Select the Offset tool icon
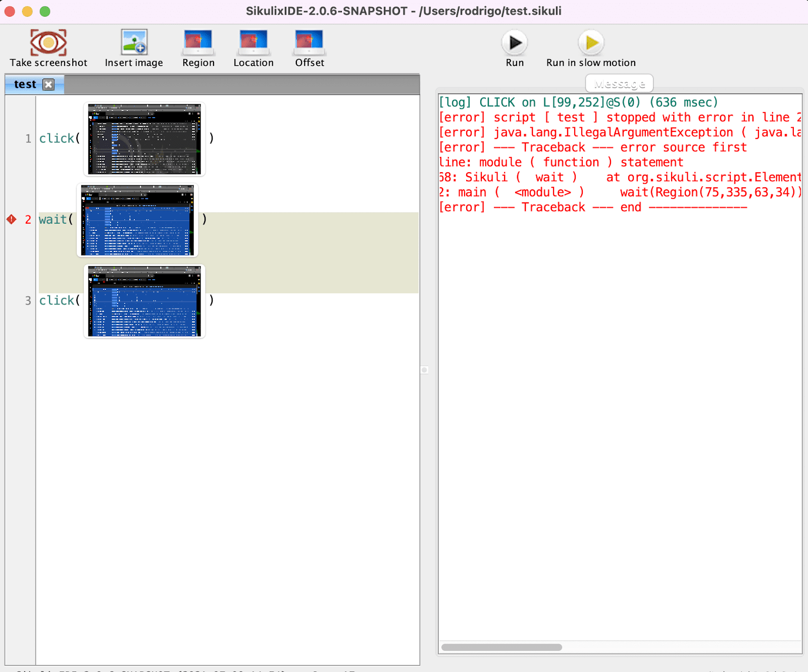Image resolution: width=808 pixels, height=672 pixels. click(x=309, y=42)
